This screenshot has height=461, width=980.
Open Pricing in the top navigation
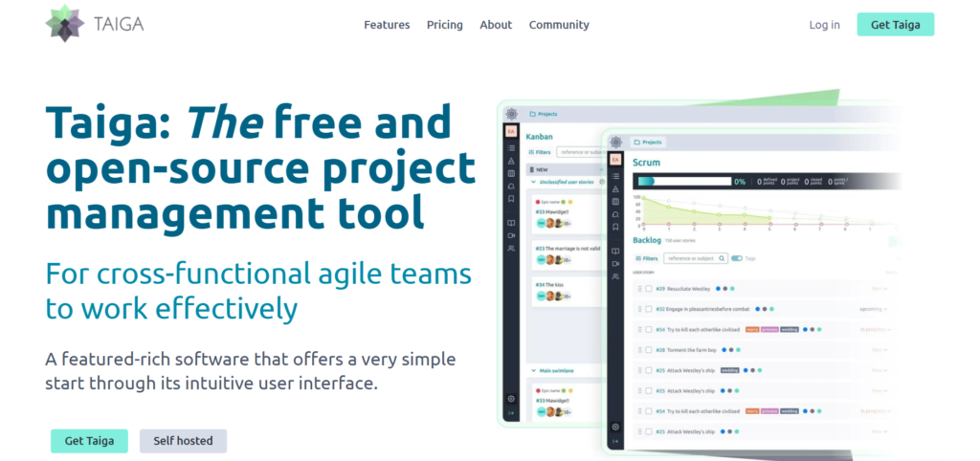pos(445,25)
